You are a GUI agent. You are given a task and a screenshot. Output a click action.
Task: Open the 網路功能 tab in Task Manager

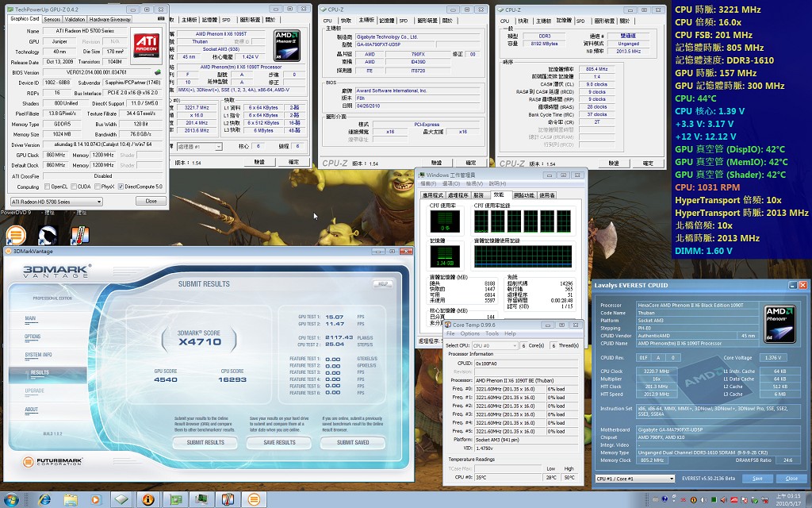tap(523, 195)
